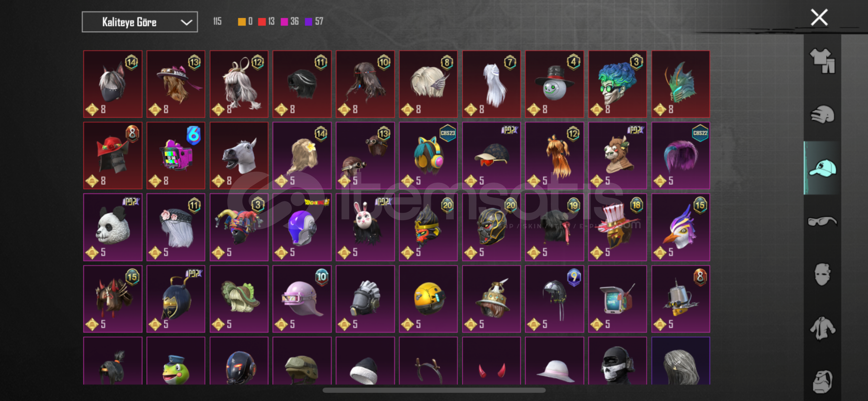Viewport: 868px width, 401px height.
Task: Select the skull balaclava headset item
Action: click(617, 361)
